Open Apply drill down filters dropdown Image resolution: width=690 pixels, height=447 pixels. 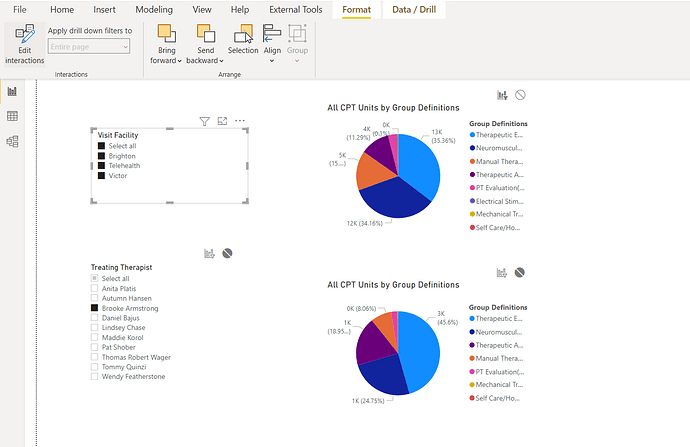pyautogui.click(x=89, y=47)
